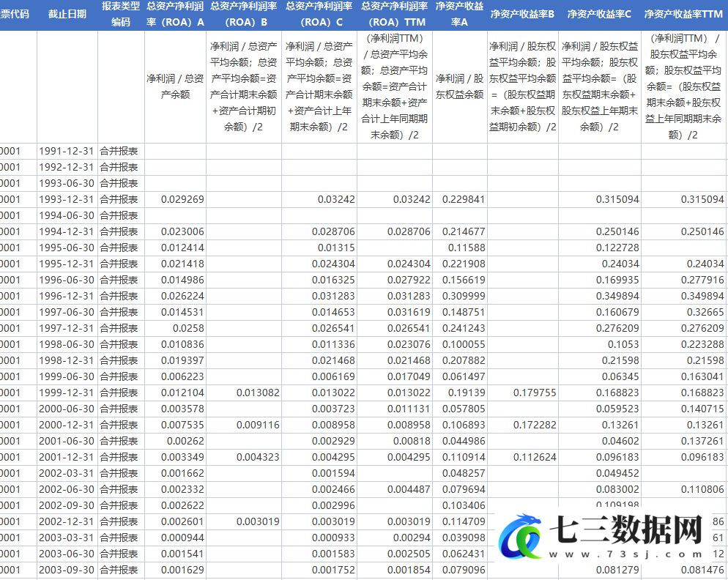Image resolution: width=728 pixels, height=580 pixels.
Task: Select the 净资产收益率B column header
Action: click(523, 15)
